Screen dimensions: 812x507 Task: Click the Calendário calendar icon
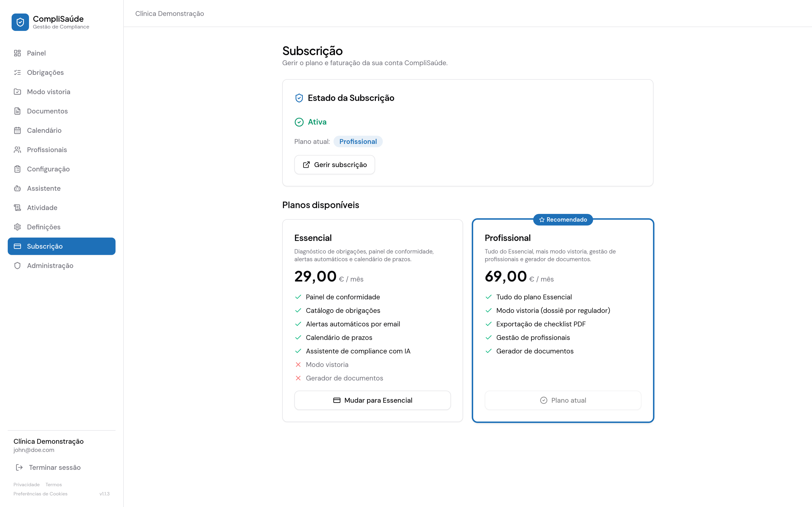click(17, 130)
